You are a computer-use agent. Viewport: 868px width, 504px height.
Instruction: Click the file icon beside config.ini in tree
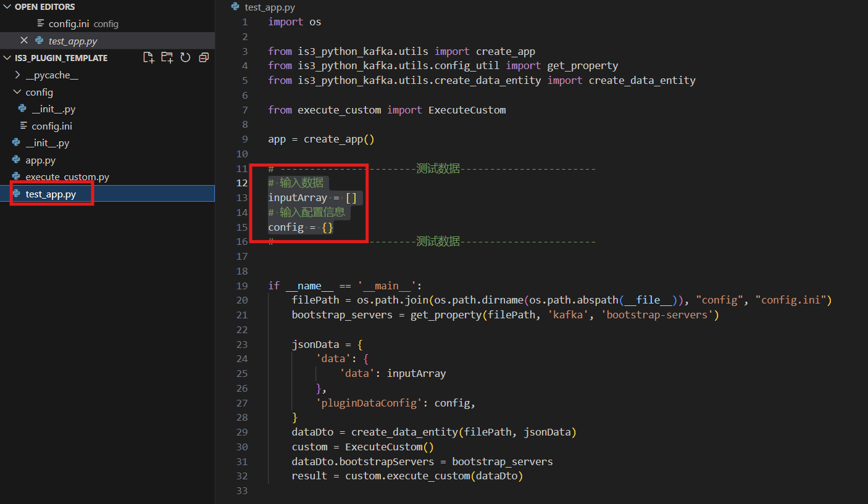pyautogui.click(x=23, y=126)
